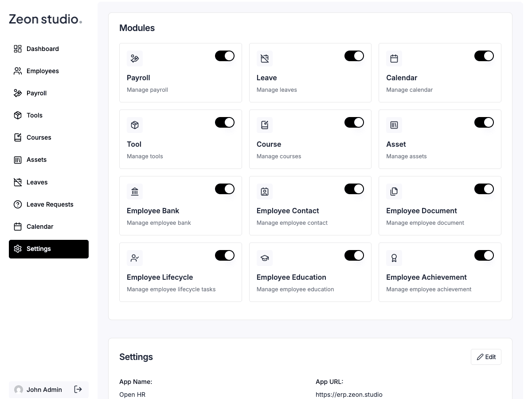Click the John Admin profile avatar
This screenshot has height=399, width=532.
[x=19, y=390]
